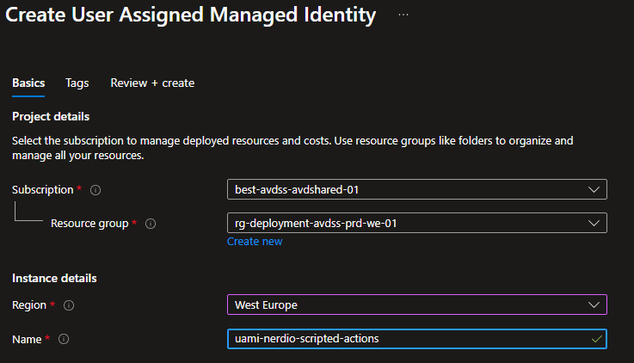Click the Region field label text

pos(29,305)
